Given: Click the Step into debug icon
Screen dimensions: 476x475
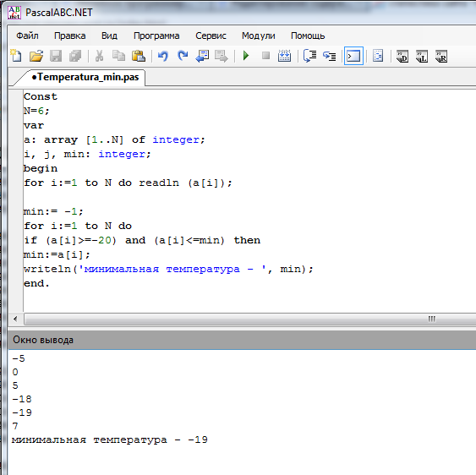Looking at the screenshot, I should 330,56.
